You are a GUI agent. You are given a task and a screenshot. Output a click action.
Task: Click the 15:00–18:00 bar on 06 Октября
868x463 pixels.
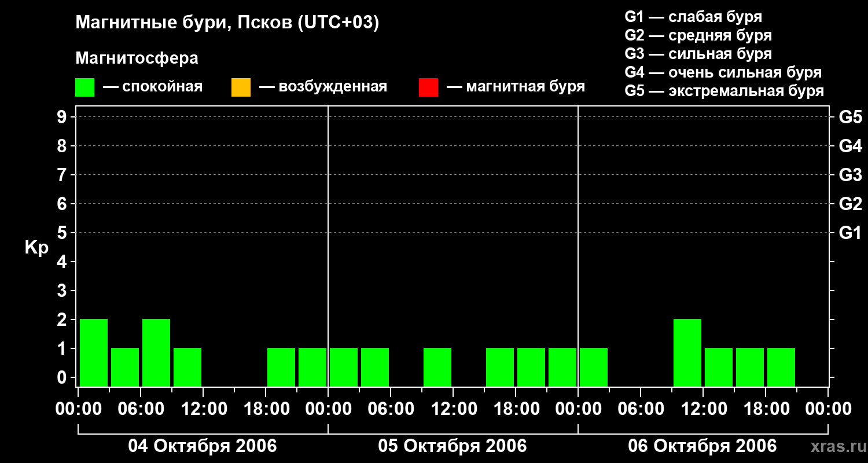pos(750,367)
